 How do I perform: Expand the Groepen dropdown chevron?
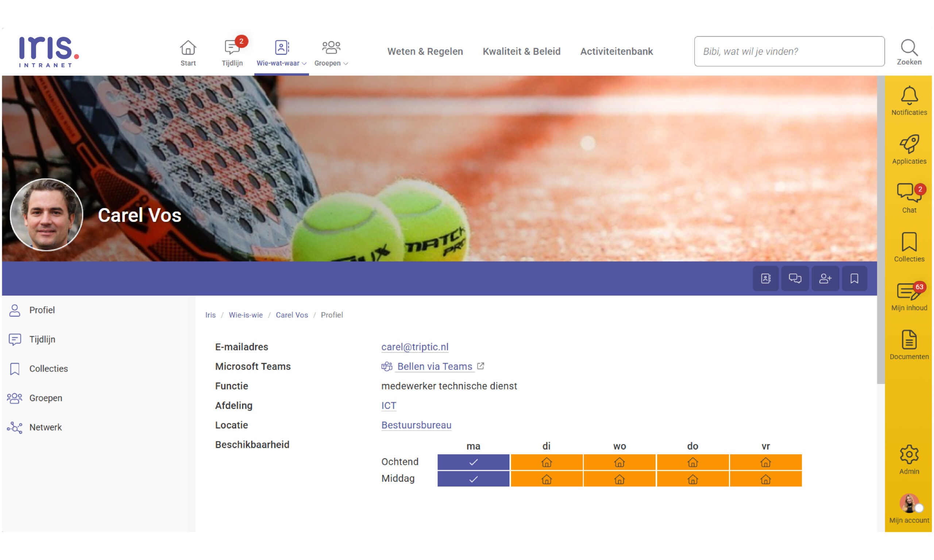tap(346, 63)
